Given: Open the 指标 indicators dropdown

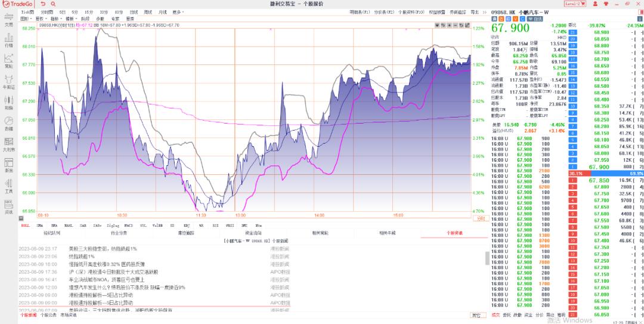Looking at the screenshot, I should [55, 18].
